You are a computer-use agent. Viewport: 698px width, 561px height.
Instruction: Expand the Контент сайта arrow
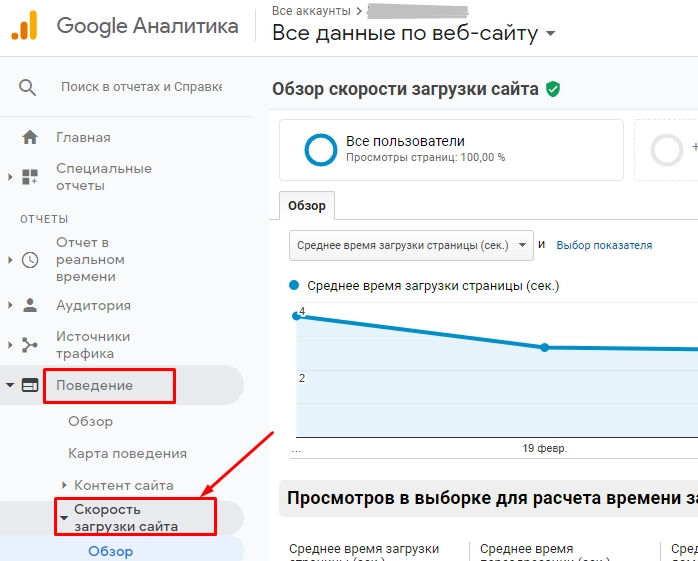click(x=64, y=485)
